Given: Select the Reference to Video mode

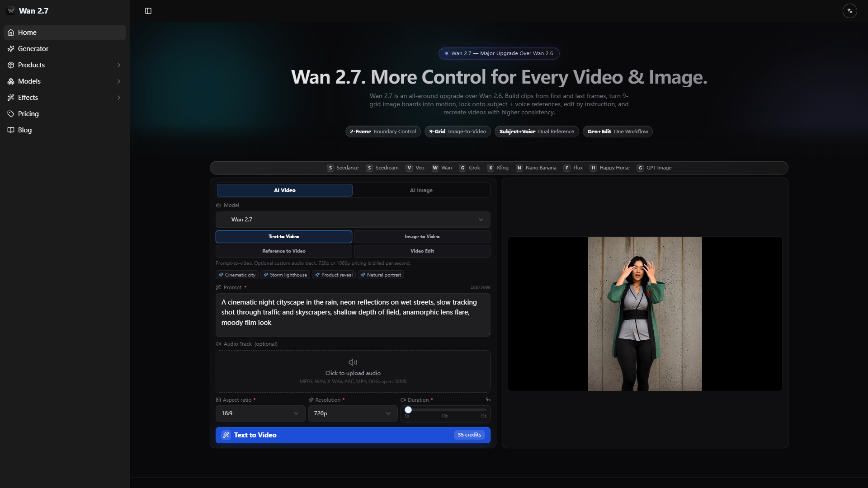Looking at the screenshot, I should click(x=284, y=251).
